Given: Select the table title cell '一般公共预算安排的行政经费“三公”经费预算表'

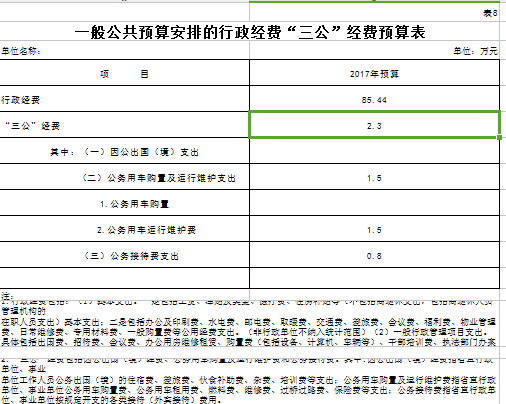Looking at the screenshot, I should [250, 32].
